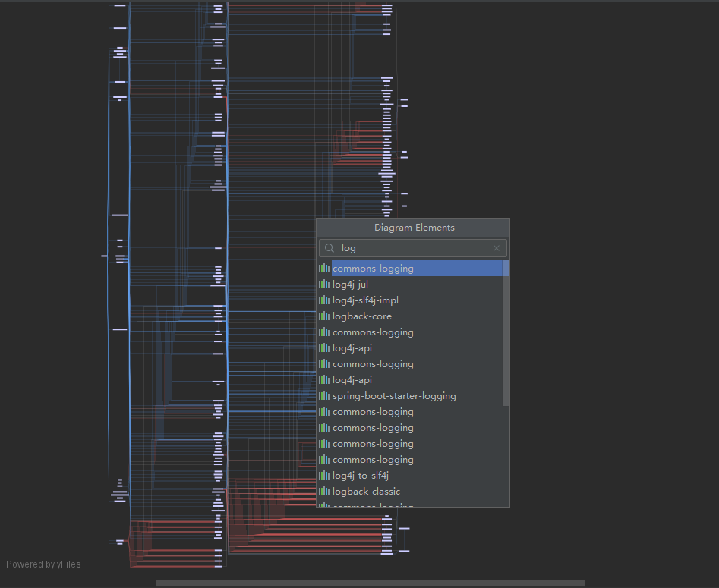The image size is (719, 588).
Task: Click the Diagram Elements popup title
Action: (x=414, y=228)
